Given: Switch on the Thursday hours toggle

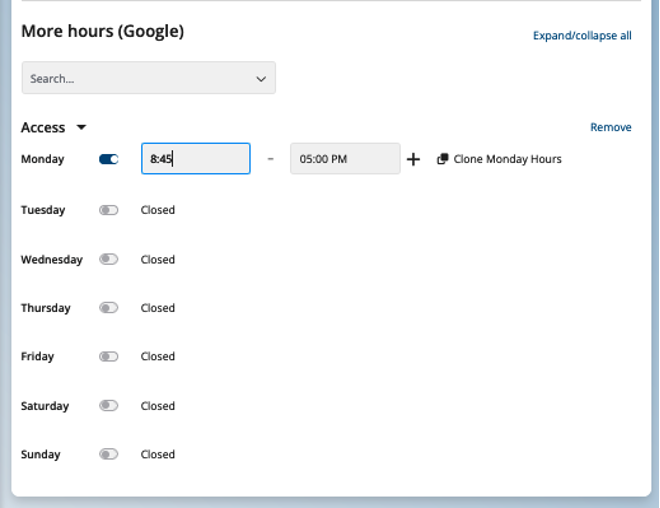Looking at the screenshot, I should pyautogui.click(x=109, y=308).
